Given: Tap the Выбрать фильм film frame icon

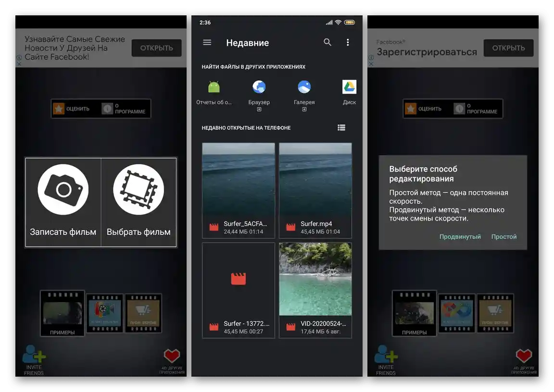Looking at the screenshot, I should pos(138,189).
